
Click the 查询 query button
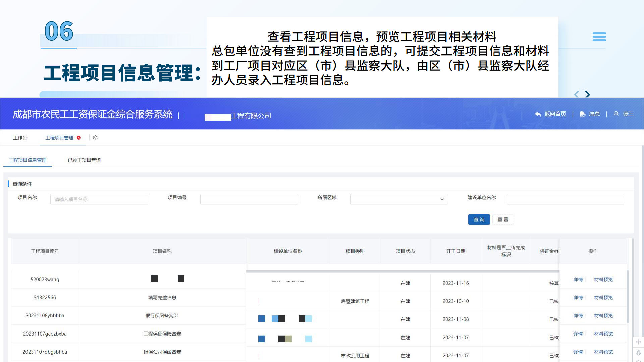(479, 219)
